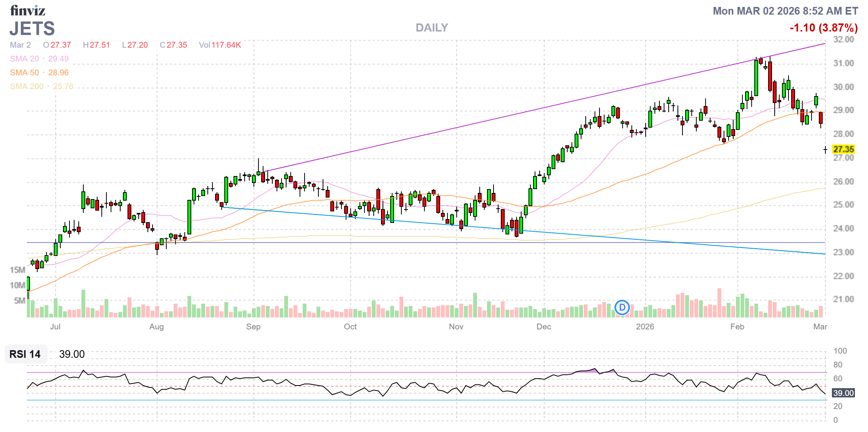
Task: Click the SMA 20 legend label
Action: pyautogui.click(x=25, y=59)
